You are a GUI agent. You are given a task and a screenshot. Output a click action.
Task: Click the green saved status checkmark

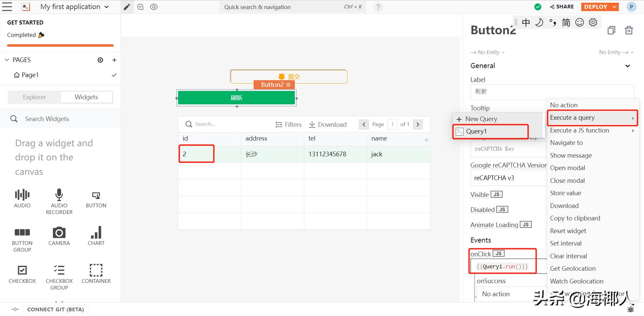tap(538, 7)
